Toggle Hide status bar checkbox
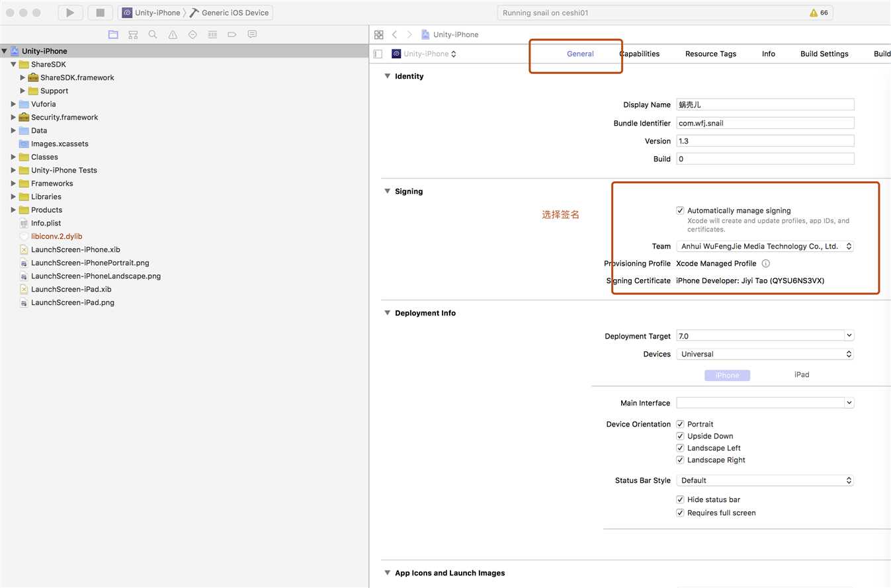This screenshot has width=891, height=588. [680, 499]
